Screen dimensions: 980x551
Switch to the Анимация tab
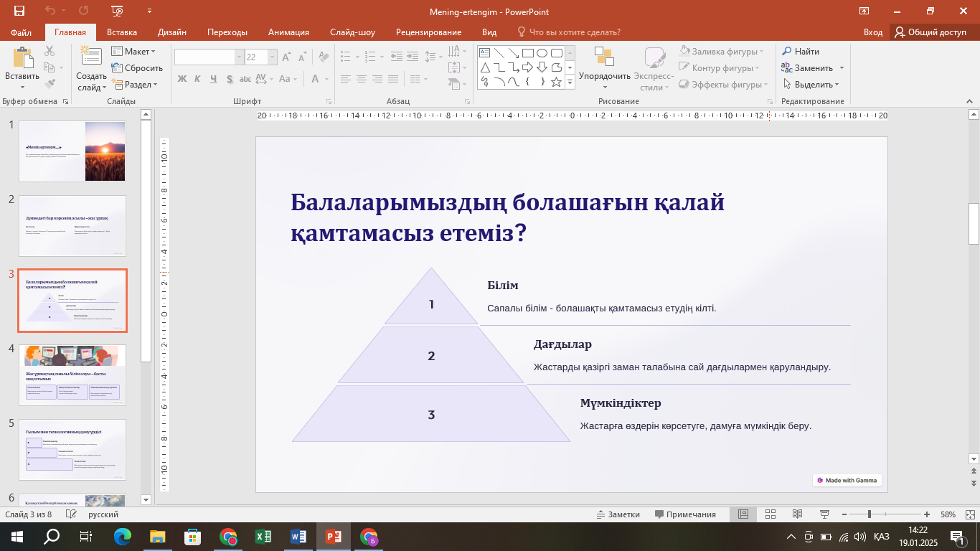288,32
